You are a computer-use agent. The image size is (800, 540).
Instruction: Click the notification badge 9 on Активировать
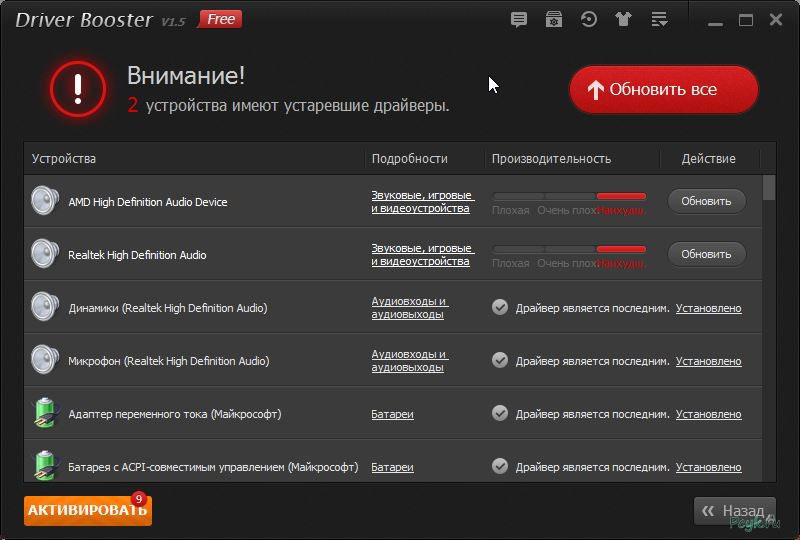(138, 499)
